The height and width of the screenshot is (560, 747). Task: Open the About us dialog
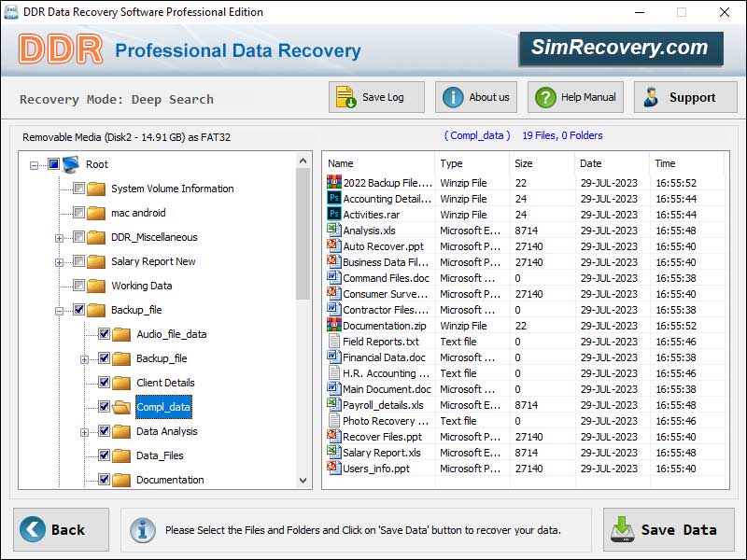tap(476, 97)
